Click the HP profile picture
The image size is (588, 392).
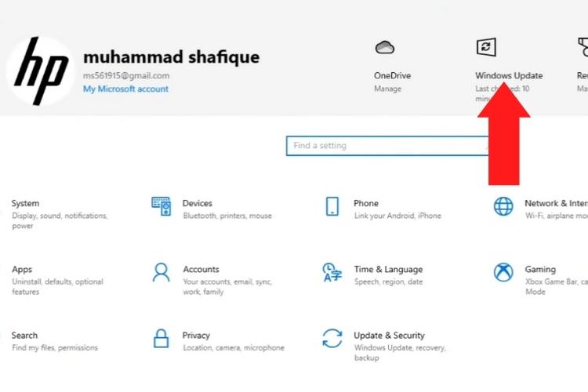click(x=40, y=71)
